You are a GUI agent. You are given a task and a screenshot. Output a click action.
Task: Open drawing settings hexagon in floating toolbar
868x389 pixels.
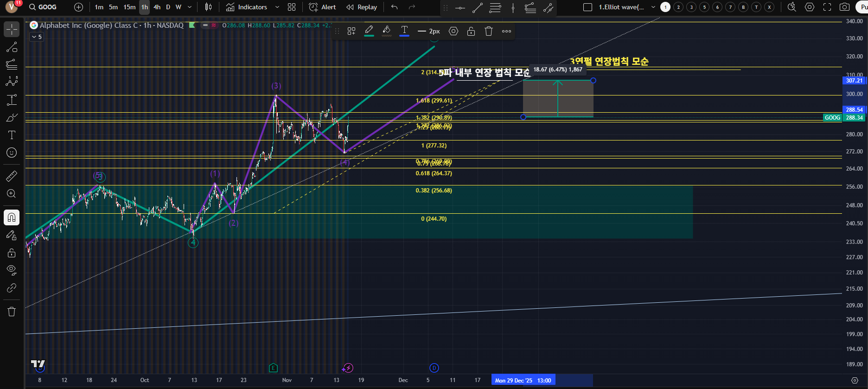pos(453,31)
